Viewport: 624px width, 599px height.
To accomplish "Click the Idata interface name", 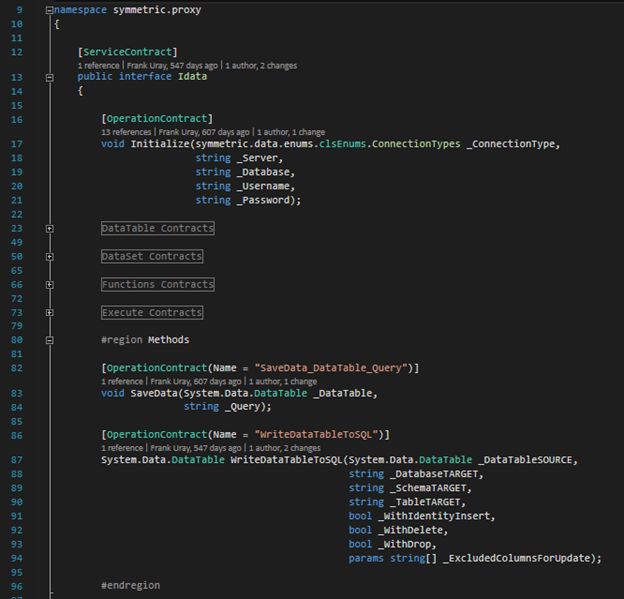I will coord(192,76).
